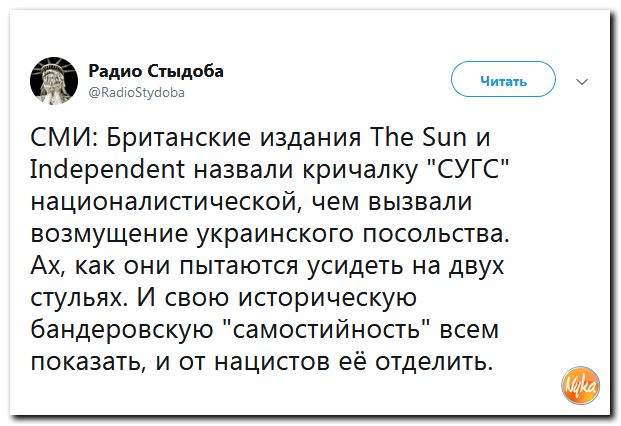621x426 pixels.
Task: Click the word посольства in tweet
Action: point(435,234)
